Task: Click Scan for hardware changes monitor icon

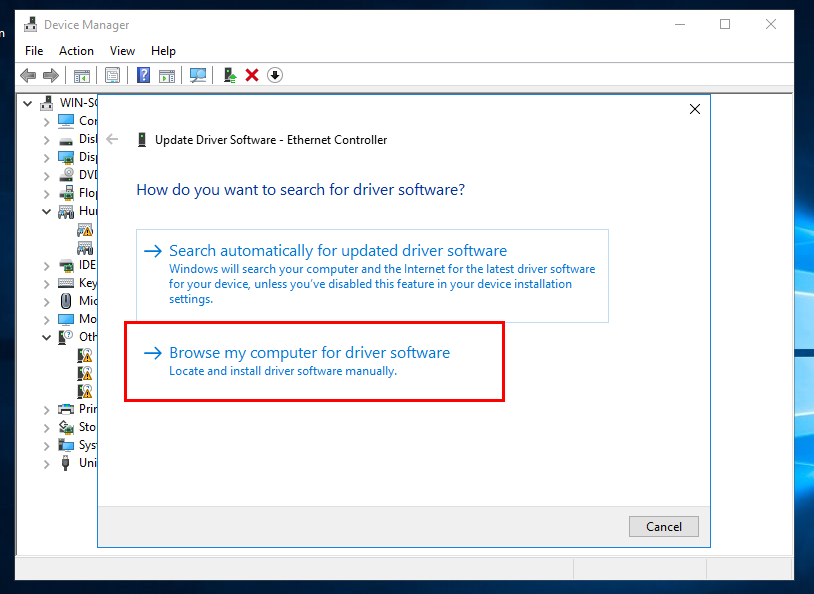Action: [198, 76]
